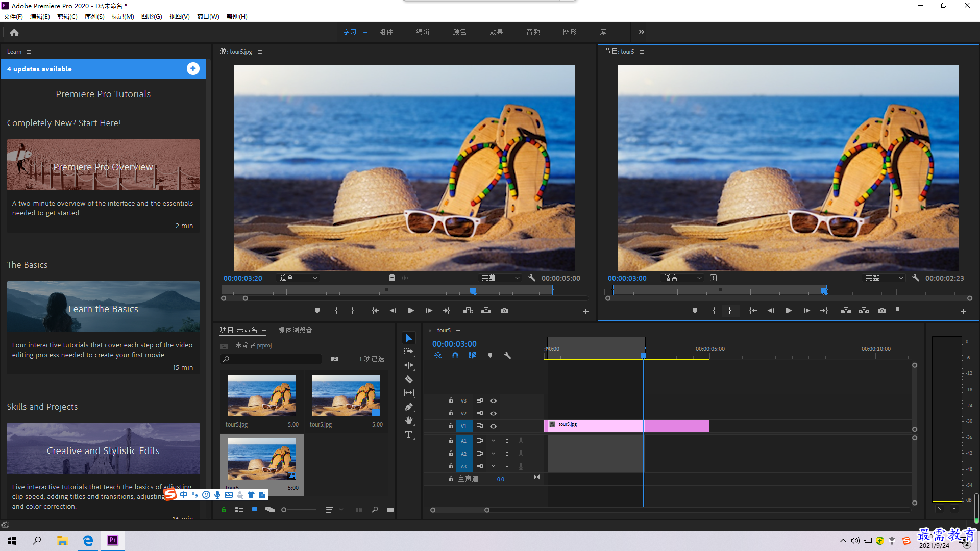The height and width of the screenshot is (551, 980).
Task: Open Source monitor zoom level dropdown
Action: (x=298, y=278)
